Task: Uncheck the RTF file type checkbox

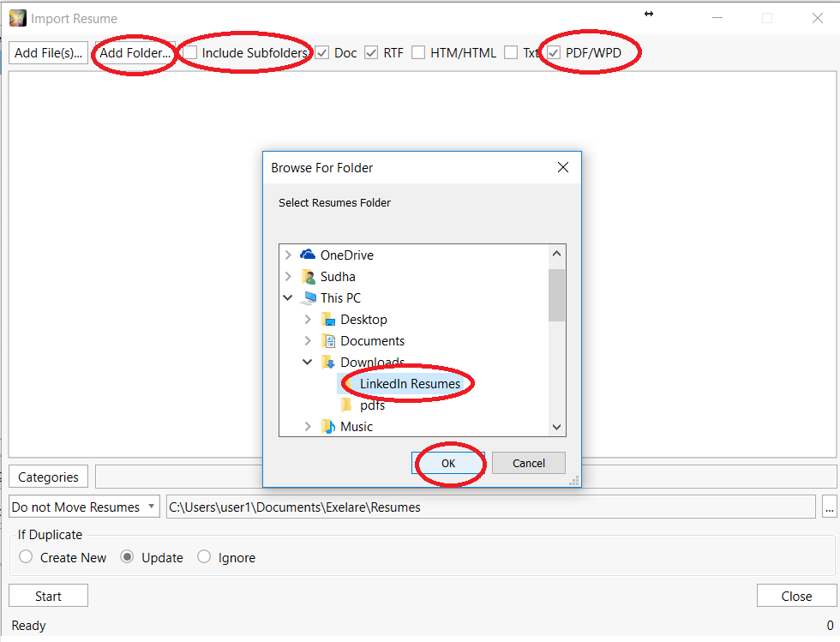Action: point(370,52)
